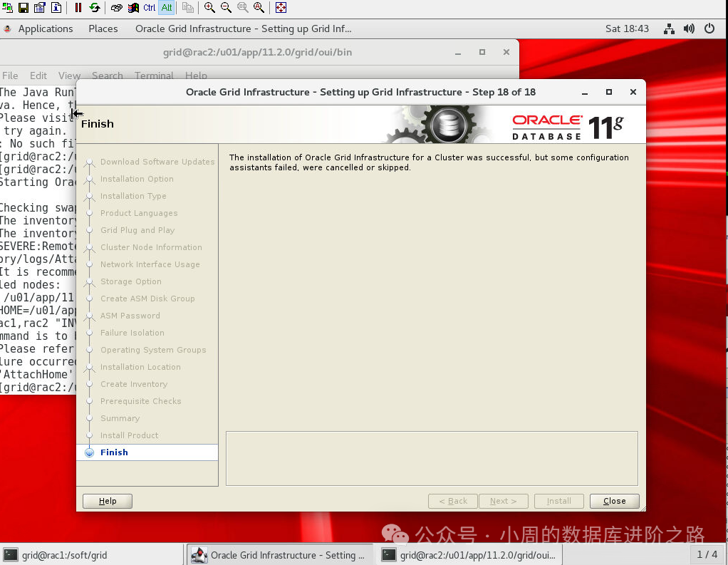The height and width of the screenshot is (565, 728).
Task: Click the auto zoom magnifier icon
Action: (x=259, y=7)
